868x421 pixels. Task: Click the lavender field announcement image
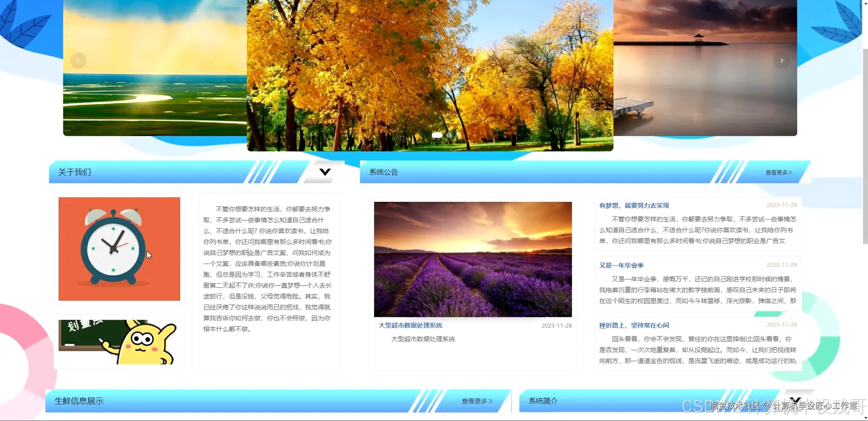pyautogui.click(x=473, y=259)
